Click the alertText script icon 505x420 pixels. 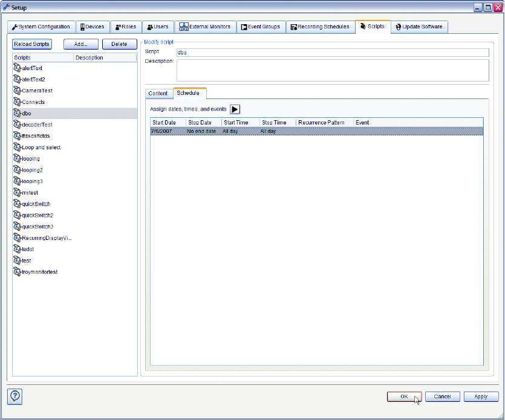17,68
